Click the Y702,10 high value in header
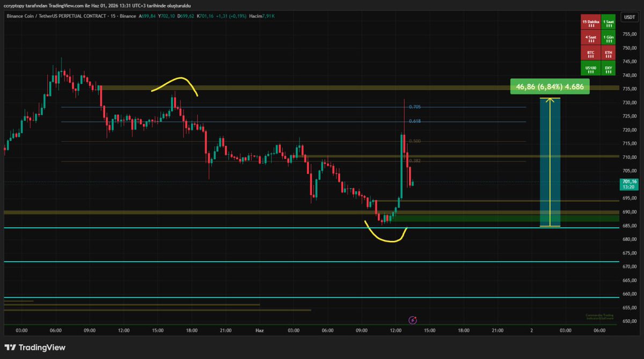Image resolution: width=644 pixels, height=359 pixels. coord(166,17)
